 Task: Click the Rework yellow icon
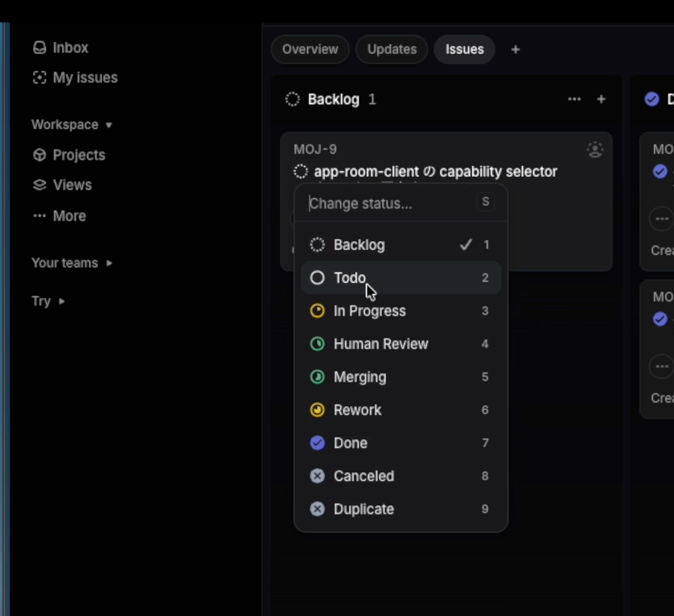tap(317, 410)
